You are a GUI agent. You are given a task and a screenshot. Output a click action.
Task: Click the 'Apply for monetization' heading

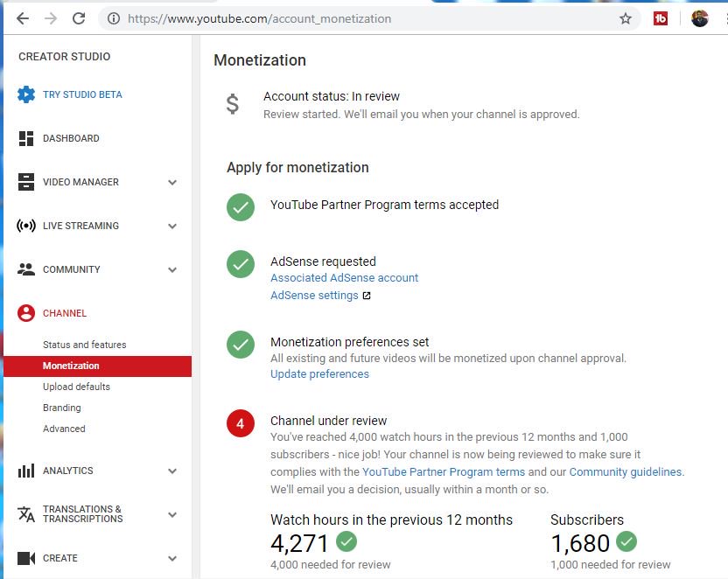297,167
